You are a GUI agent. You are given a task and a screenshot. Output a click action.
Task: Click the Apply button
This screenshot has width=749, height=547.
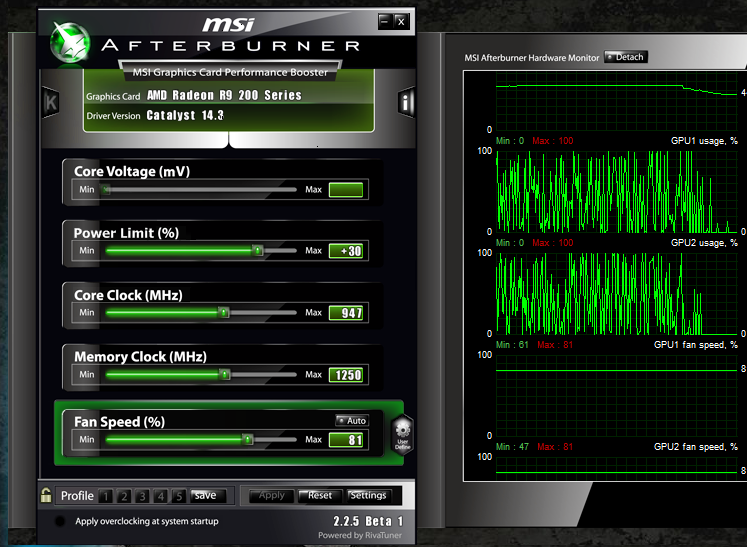tap(271, 495)
